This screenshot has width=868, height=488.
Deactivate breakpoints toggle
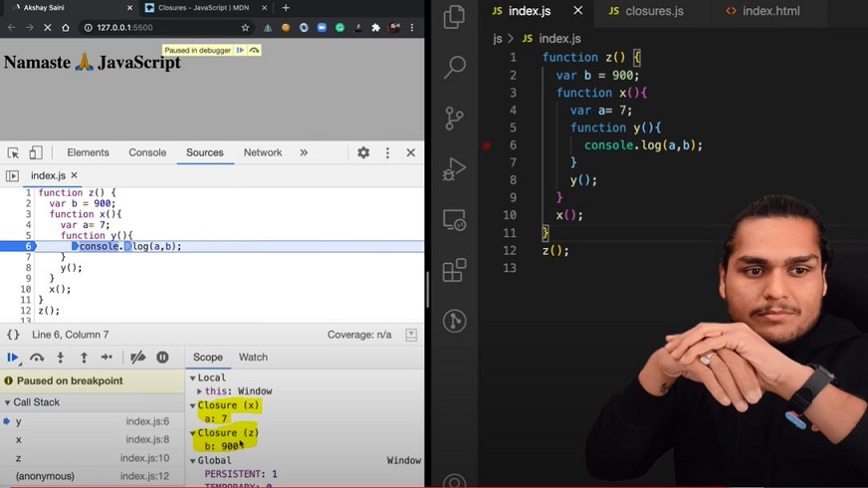pos(137,358)
